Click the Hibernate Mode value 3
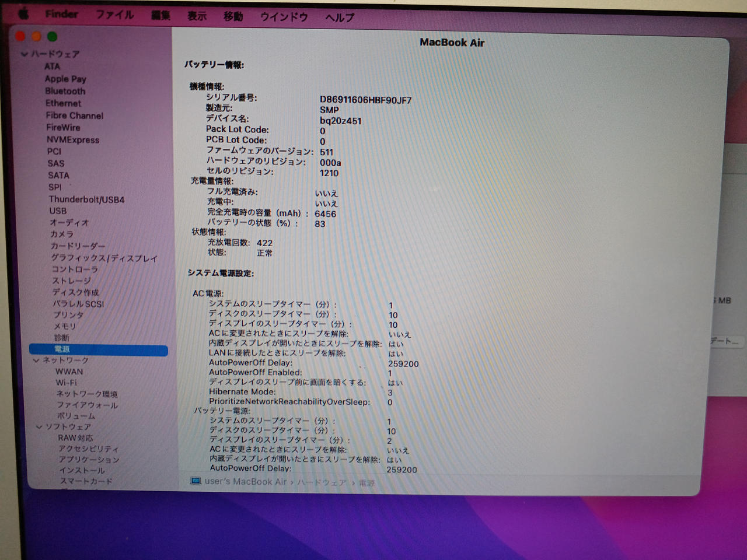 pyautogui.click(x=390, y=393)
